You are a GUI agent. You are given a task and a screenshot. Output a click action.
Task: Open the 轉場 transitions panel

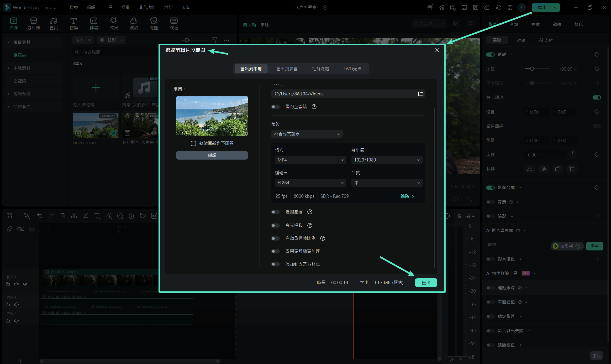(x=94, y=24)
